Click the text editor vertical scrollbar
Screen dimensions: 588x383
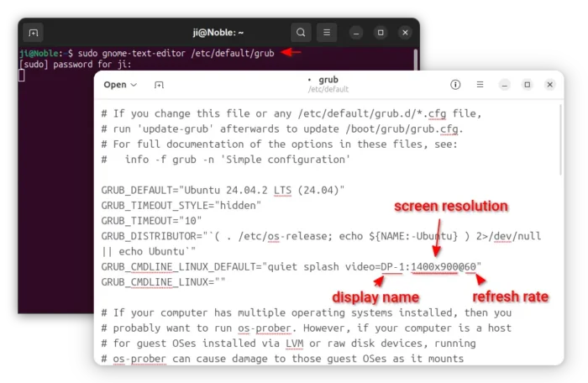[560, 139]
